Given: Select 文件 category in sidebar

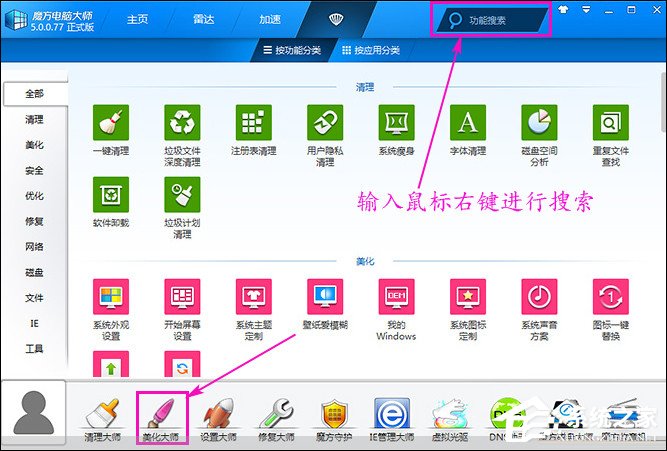Looking at the screenshot, I should [34, 298].
